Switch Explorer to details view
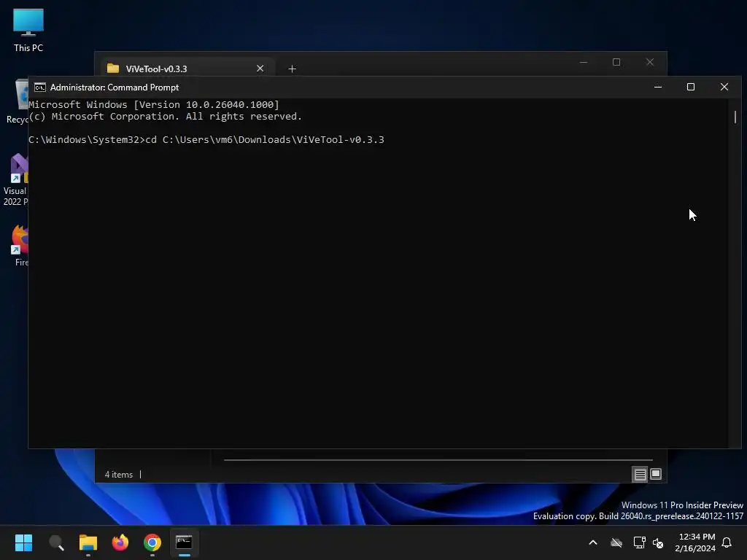This screenshot has width=747, height=560. [x=640, y=474]
